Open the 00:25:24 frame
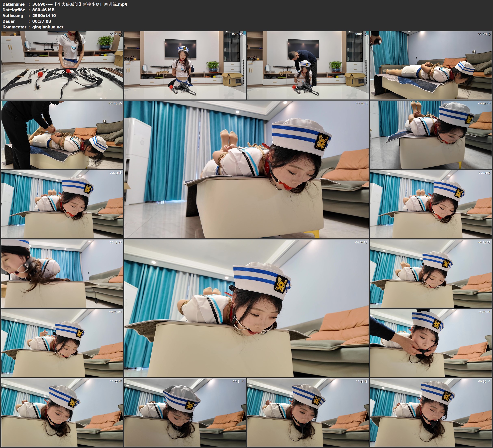 tap(62, 343)
